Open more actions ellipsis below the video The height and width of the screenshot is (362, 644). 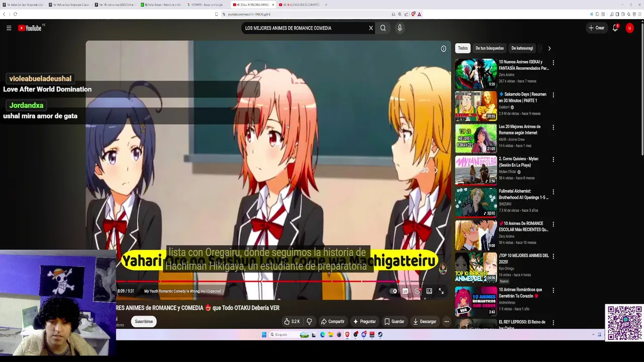pos(446,321)
